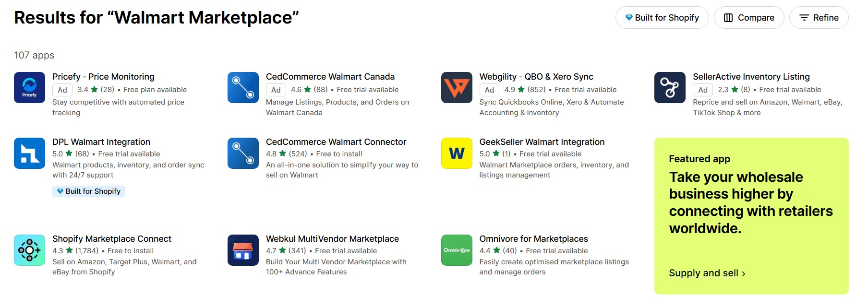868x307 pixels.
Task: Toggle the Built for Shopify filter
Action: [662, 18]
